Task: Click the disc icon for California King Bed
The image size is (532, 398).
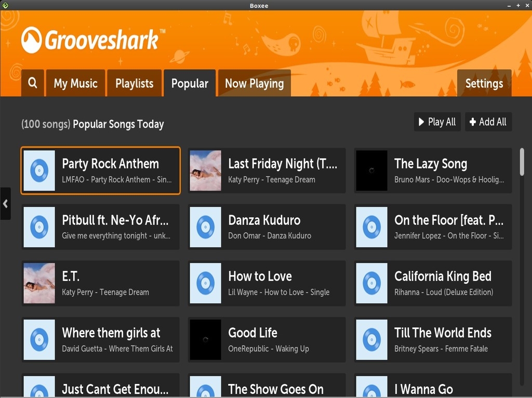Action: 372,283
